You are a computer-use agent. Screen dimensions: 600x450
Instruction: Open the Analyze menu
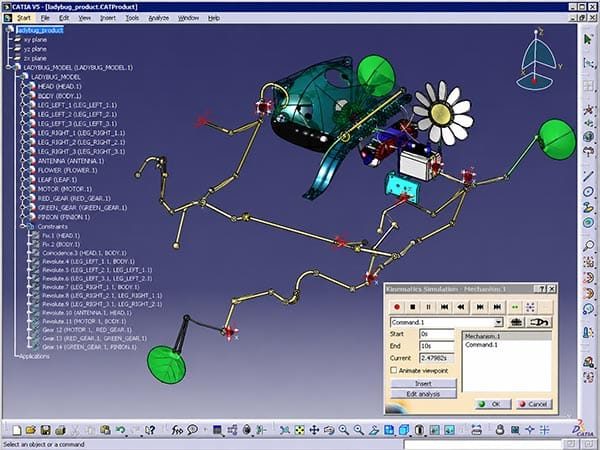158,18
